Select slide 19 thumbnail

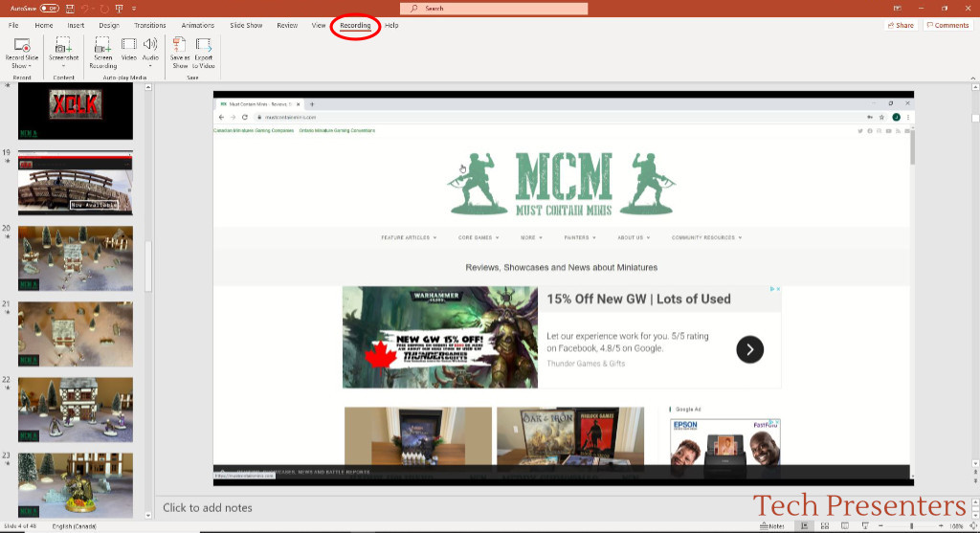click(x=75, y=183)
